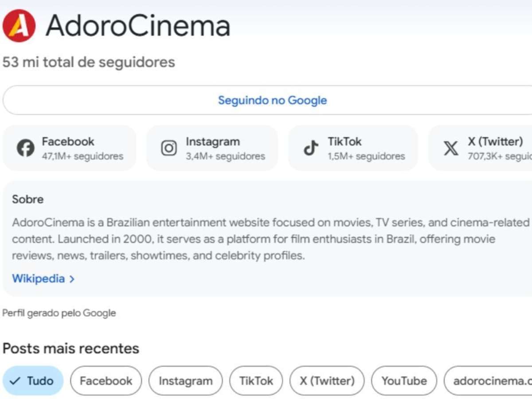Viewport: 532px width, 399px height.
Task: Toggle the selected Tudo filter chip
Action: click(x=33, y=381)
